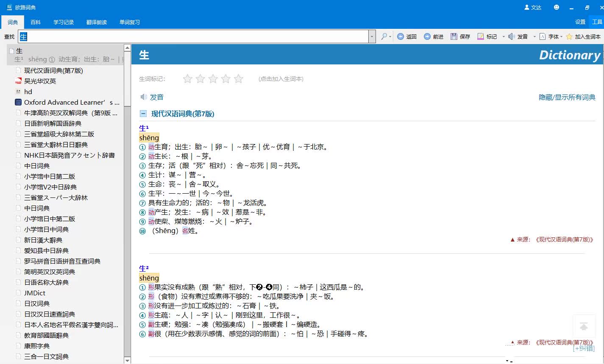Select 现代汉语词典(第7版) in the dictionary list
The width and height of the screenshot is (604, 364).
[53, 70]
